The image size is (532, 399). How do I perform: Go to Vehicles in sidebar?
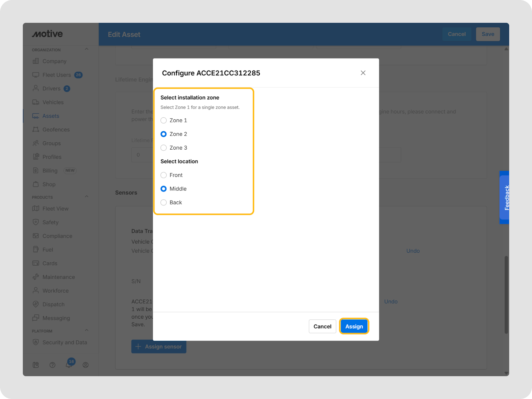pyautogui.click(x=53, y=102)
